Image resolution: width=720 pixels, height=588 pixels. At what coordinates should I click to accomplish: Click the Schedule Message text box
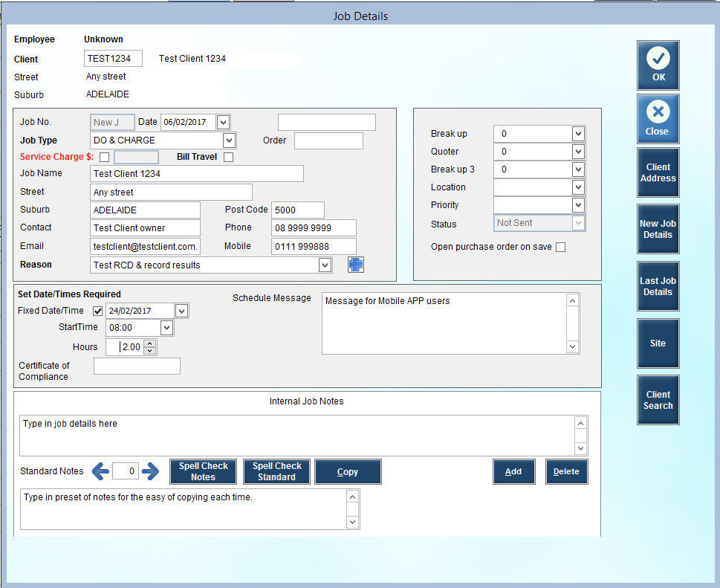(444, 323)
